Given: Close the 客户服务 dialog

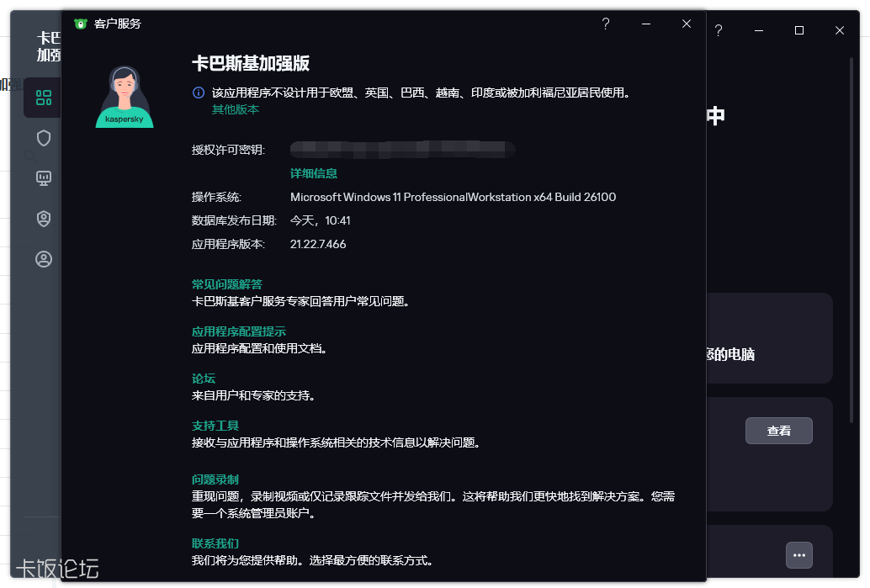Looking at the screenshot, I should point(687,24).
